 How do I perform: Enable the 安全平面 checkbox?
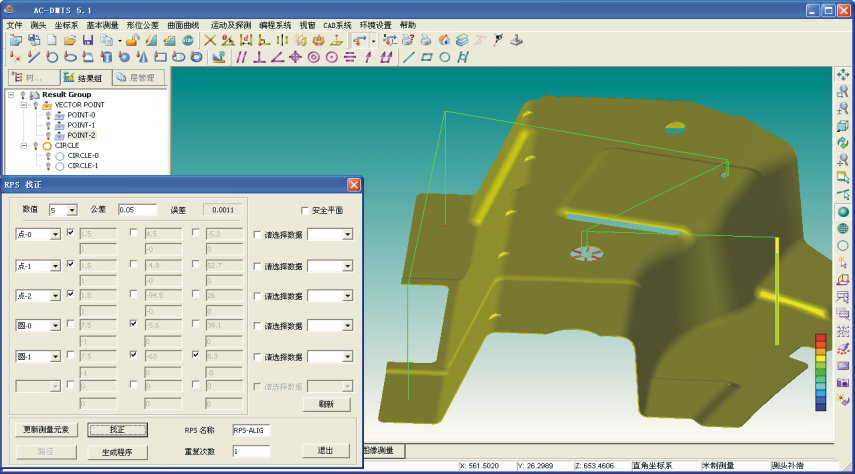point(306,210)
